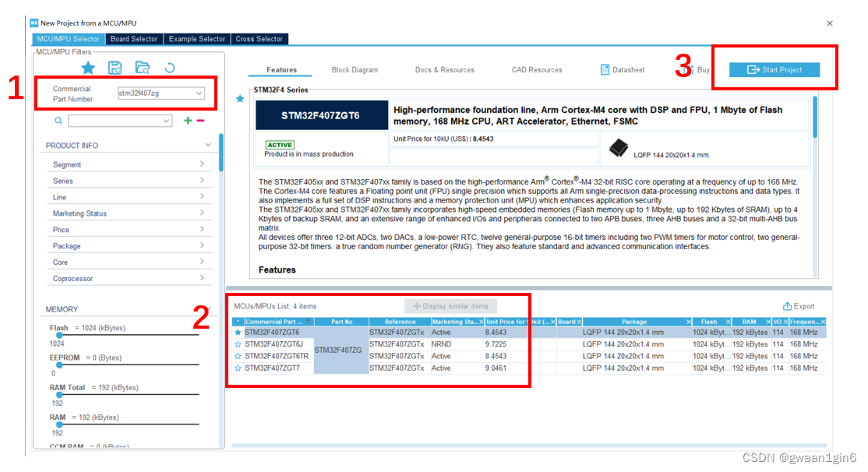This screenshot has width=868, height=472.
Task: Close the Marketing Status column with its X
Action: click(481, 322)
